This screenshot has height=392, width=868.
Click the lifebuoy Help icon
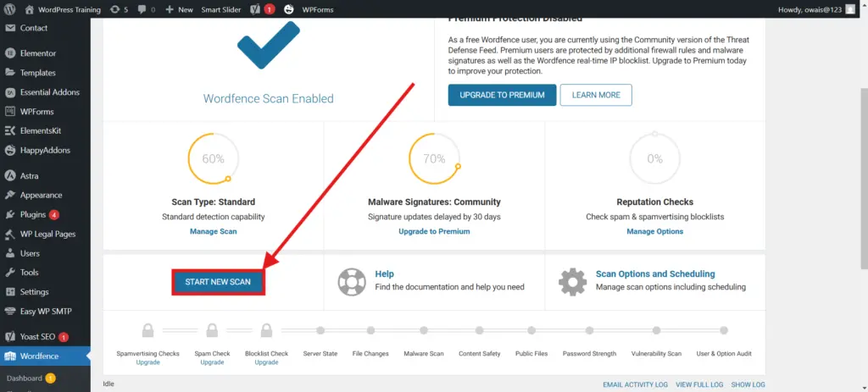click(352, 282)
